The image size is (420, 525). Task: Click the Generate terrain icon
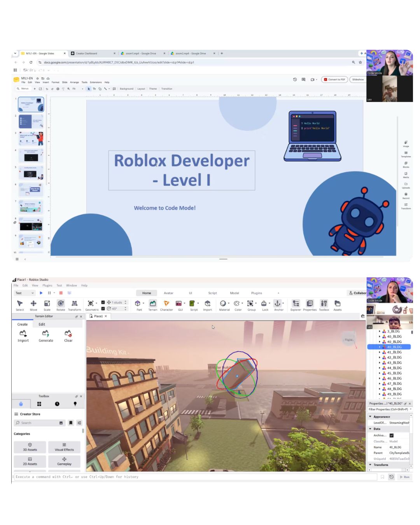point(46,336)
